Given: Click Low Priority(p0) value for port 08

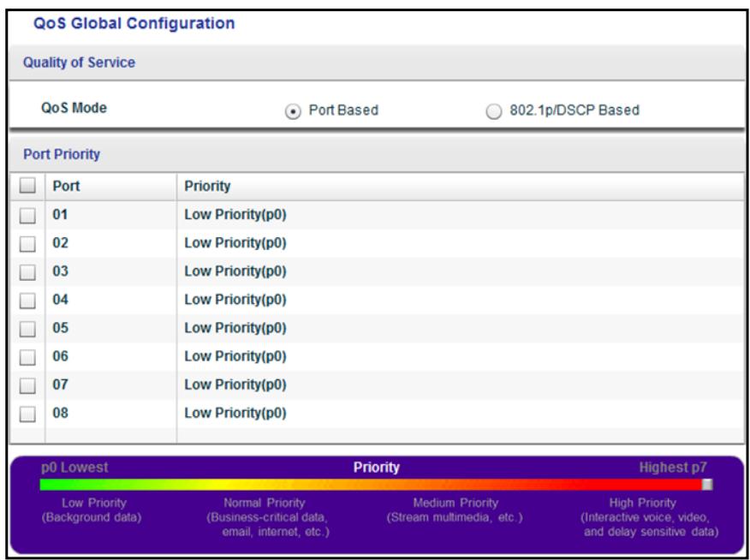Looking at the screenshot, I should click(x=235, y=413).
